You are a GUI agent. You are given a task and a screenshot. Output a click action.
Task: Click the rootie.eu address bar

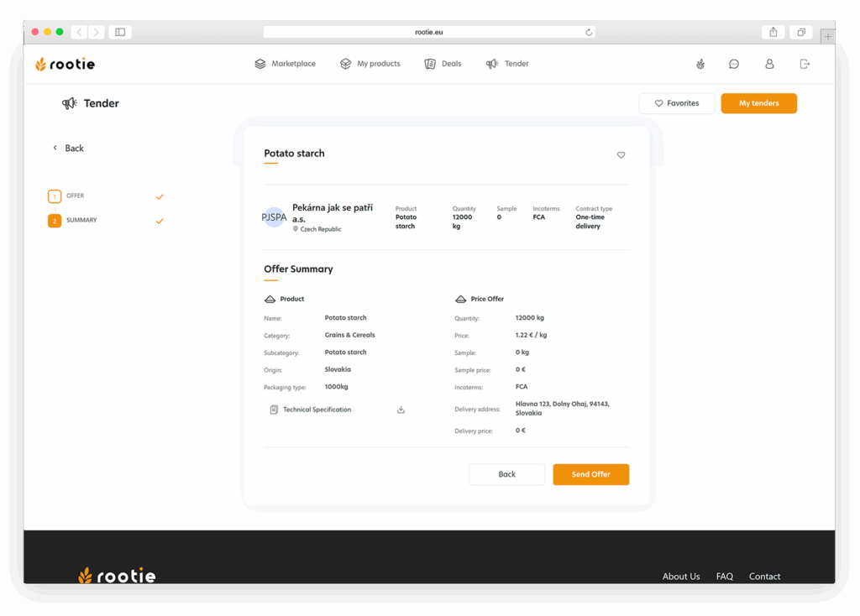pos(428,32)
